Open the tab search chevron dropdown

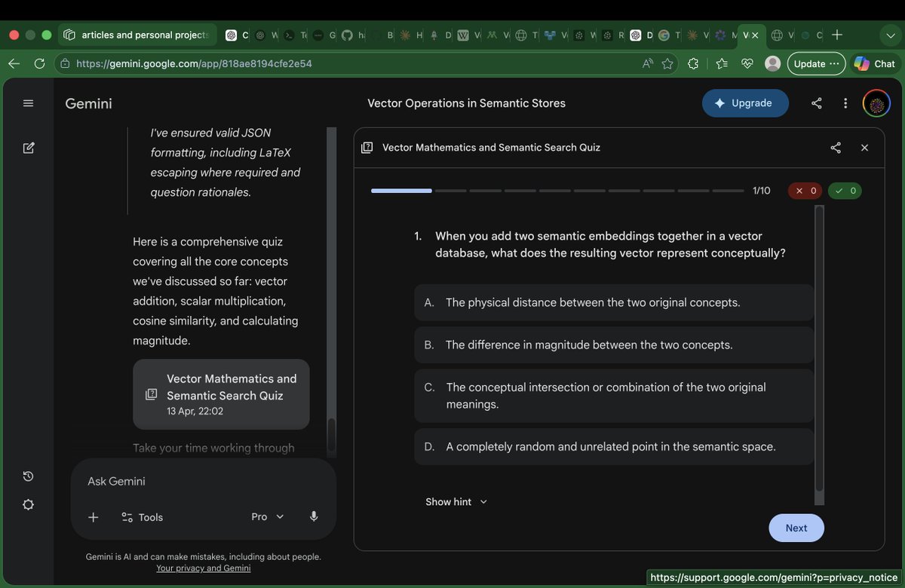click(891, 35)
